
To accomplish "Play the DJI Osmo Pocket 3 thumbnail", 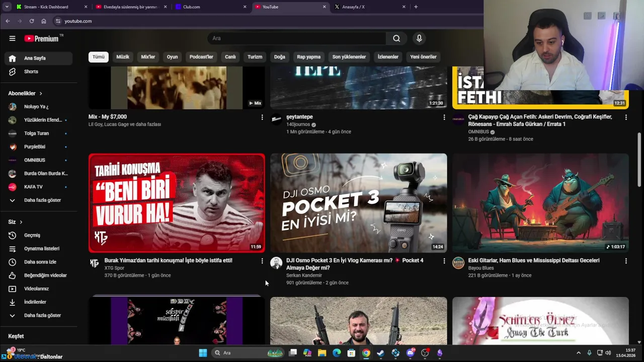I will click(358, 203).
